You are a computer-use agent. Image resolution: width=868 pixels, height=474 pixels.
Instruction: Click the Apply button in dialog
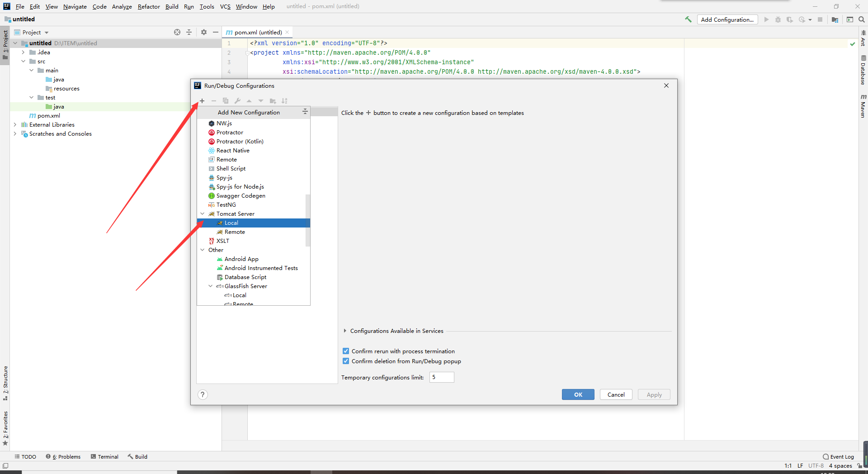(x=654, y=394)
